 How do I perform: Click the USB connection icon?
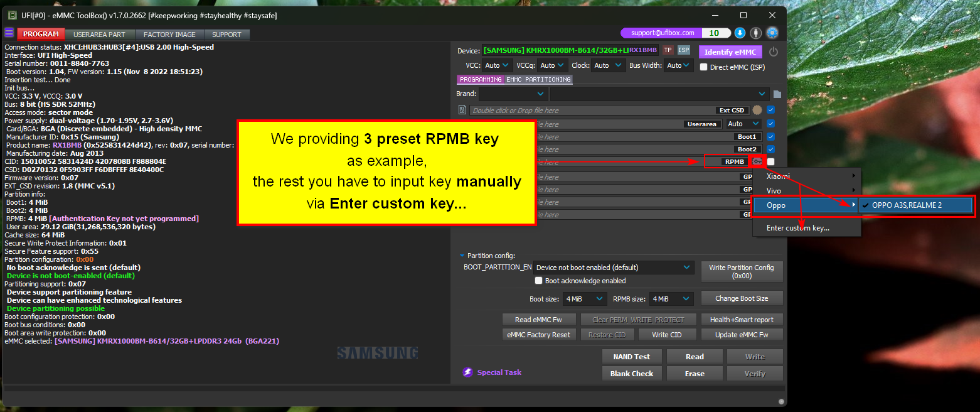click(756, 33)
